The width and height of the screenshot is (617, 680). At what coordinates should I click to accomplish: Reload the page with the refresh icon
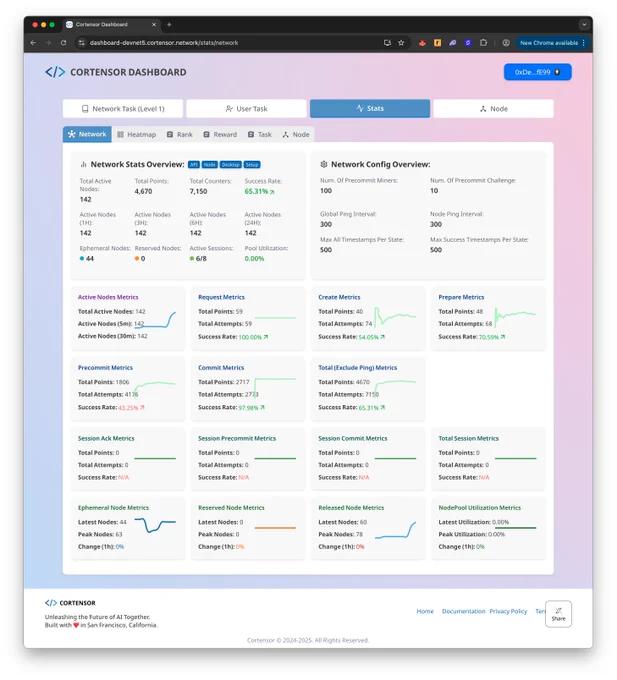pyautogui.click(x=63, y=42)
